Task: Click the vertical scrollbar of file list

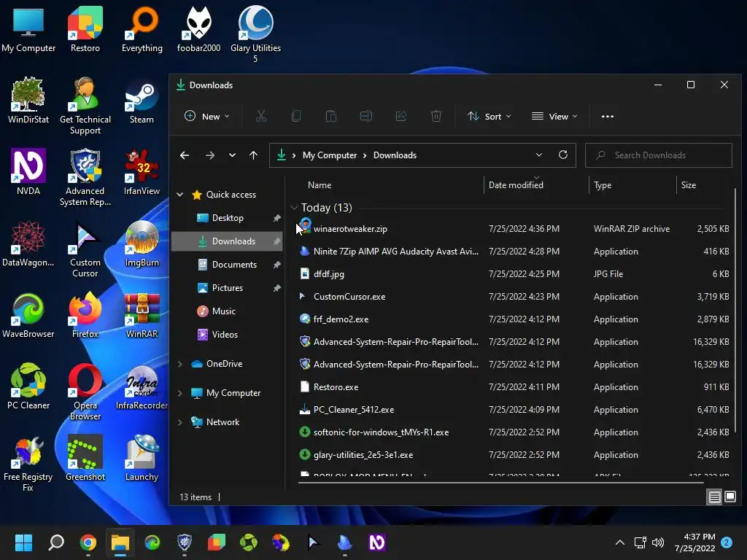Action: (735, 309)
